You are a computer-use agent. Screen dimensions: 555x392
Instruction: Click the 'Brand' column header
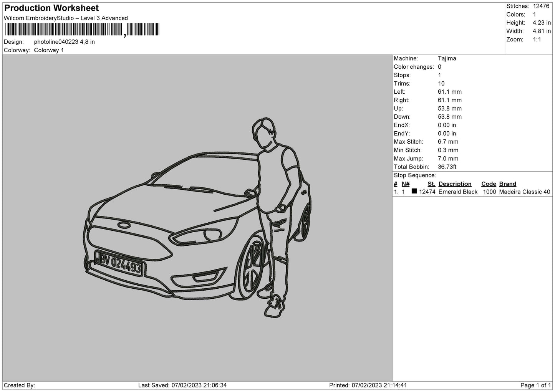point(507,184)
